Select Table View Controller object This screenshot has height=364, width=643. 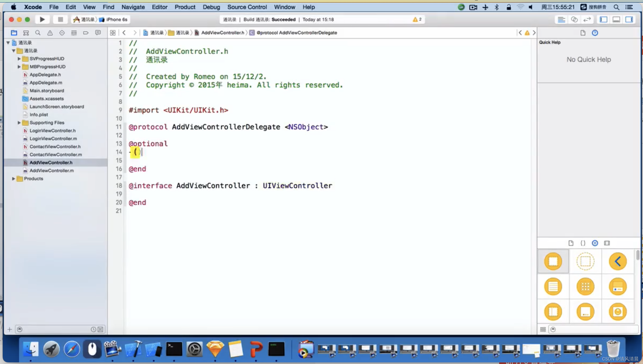tap(553, 287)
